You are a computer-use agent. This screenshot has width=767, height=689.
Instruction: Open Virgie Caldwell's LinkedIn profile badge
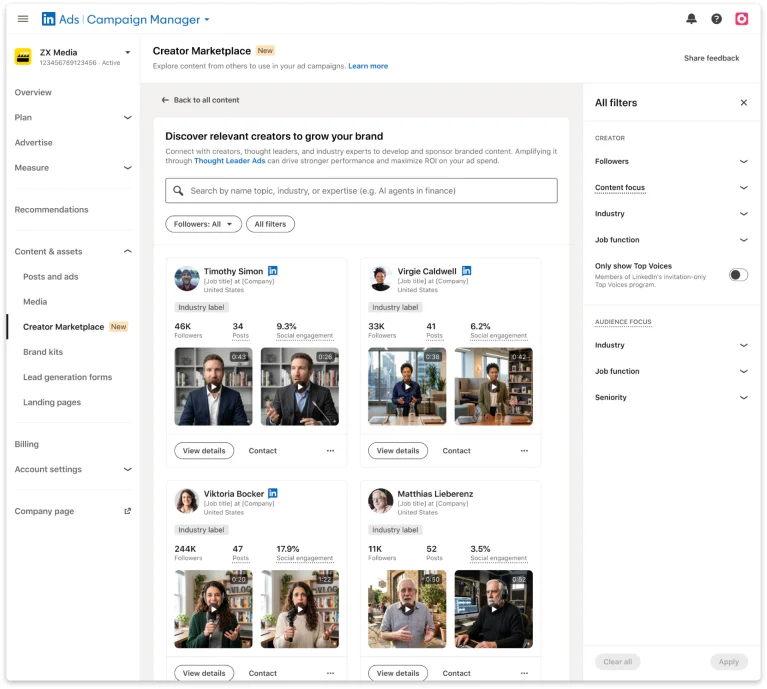click(467, 271)
